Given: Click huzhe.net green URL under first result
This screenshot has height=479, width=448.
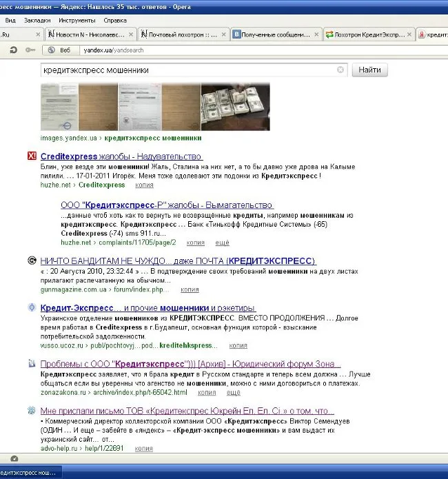Looking at the screenshot, I should point(83,185).
